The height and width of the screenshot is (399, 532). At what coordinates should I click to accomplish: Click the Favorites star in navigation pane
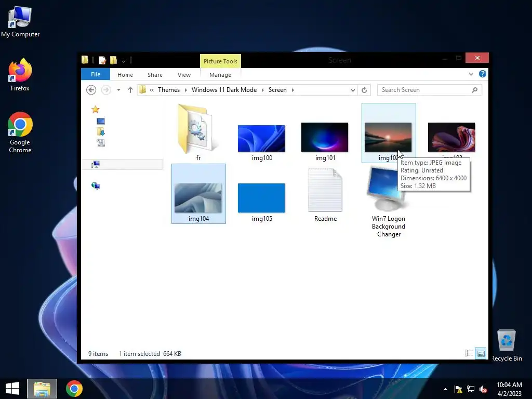point(96,109)
